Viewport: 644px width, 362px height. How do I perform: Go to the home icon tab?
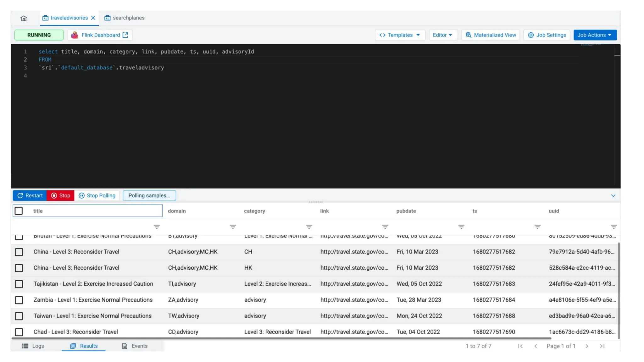[x=24, y=18]
